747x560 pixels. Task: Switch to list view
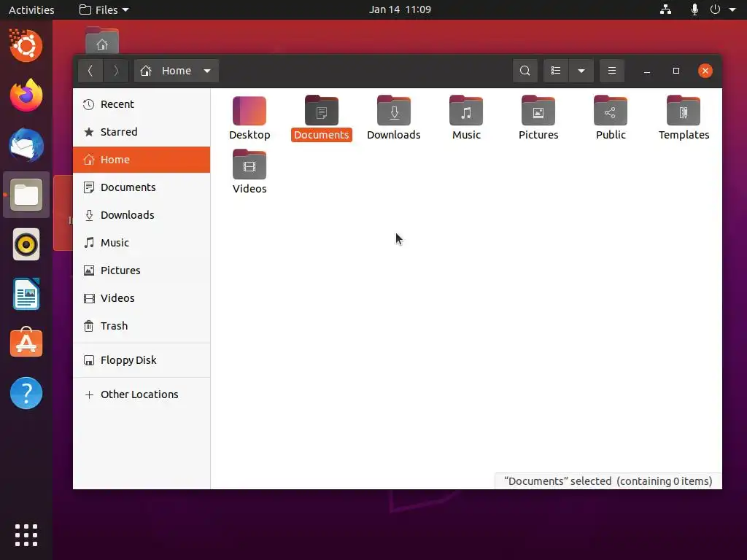pos(555,71)
